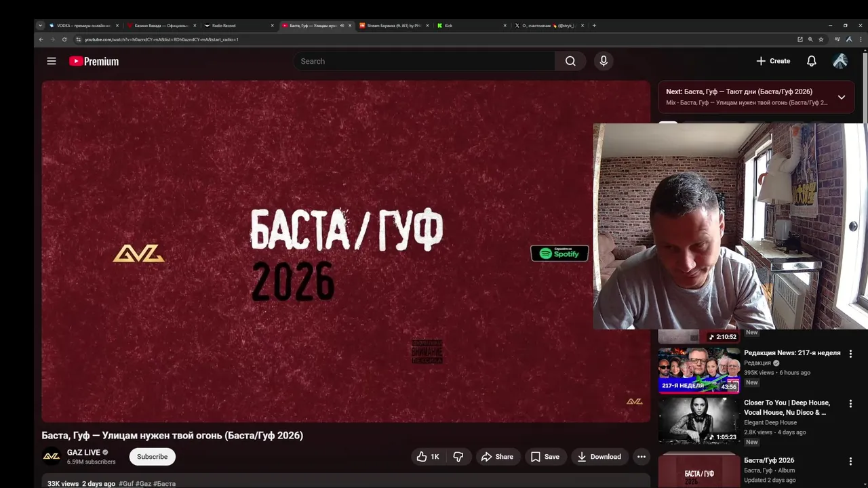Open Closer To You Deep House thumbnail
Screen dimensions: 868x488
(x=698, y=420)
